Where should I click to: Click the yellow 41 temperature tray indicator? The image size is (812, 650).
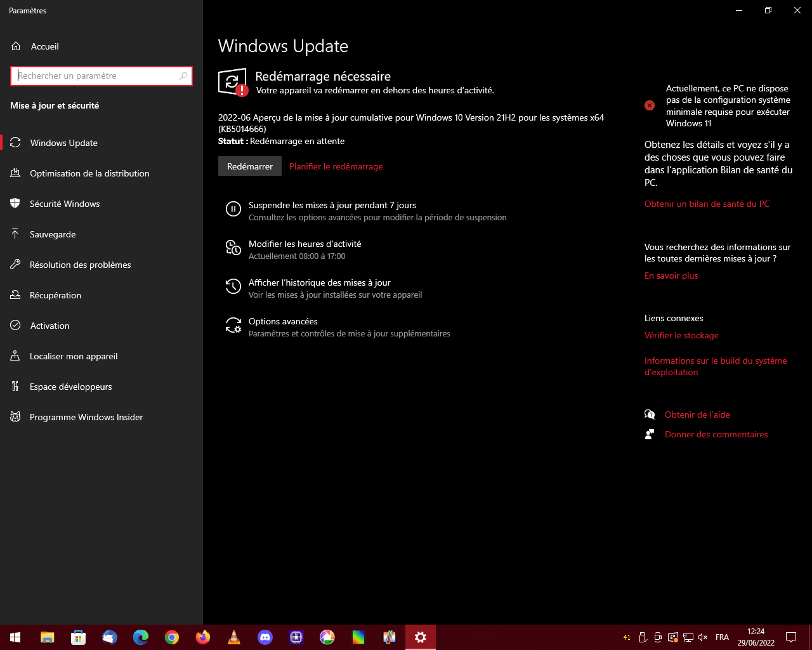[627, 637]
